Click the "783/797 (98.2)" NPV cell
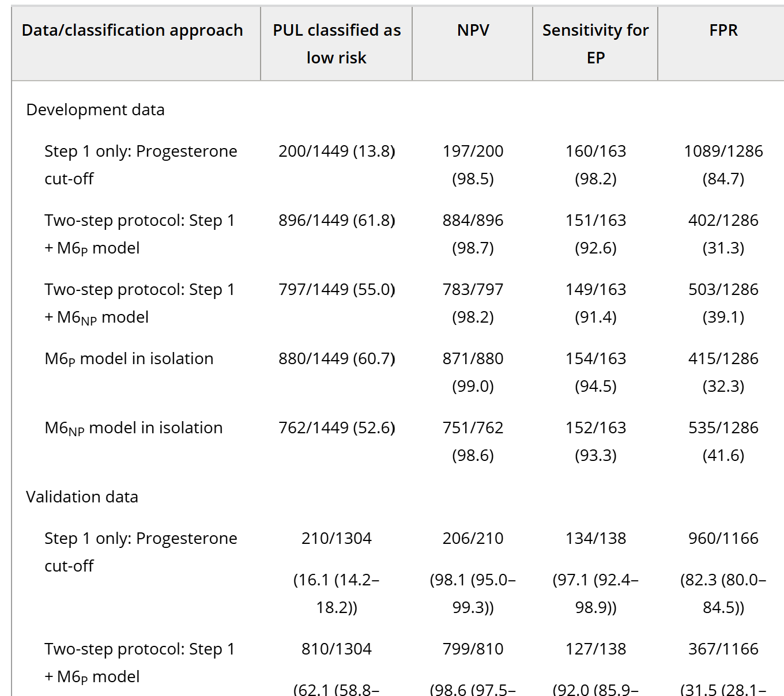Viewport: 784px width, 696px height. (473, 303)
